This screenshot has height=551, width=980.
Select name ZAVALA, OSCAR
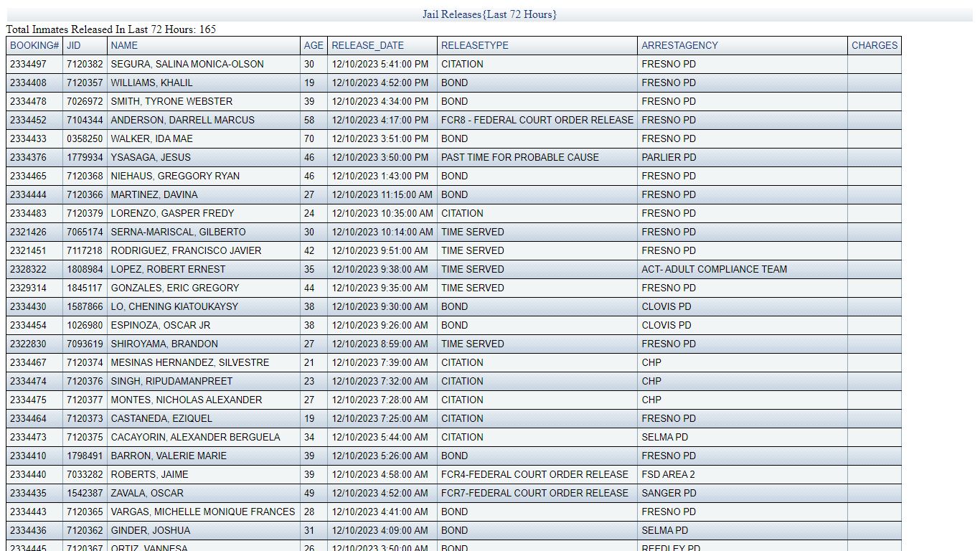(147, 493)
